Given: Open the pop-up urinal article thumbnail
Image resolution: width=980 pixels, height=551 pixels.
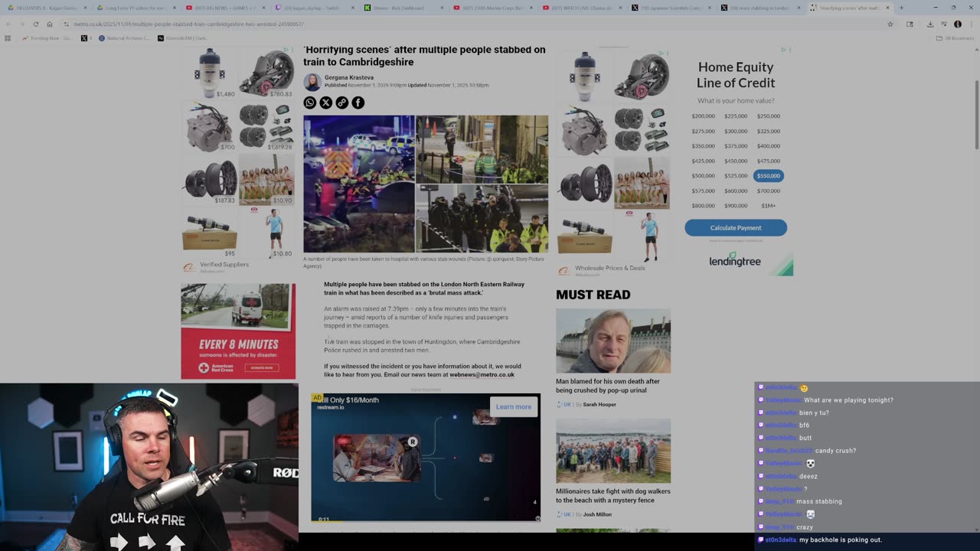Looking at the screenshot, I should pyautogui.click(x=613, y=341).
